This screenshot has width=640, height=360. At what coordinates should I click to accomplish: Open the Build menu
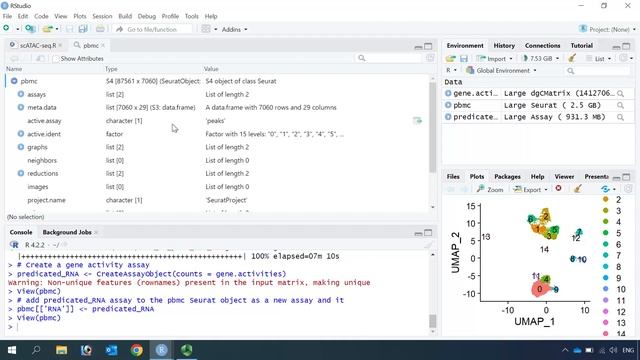125,16
